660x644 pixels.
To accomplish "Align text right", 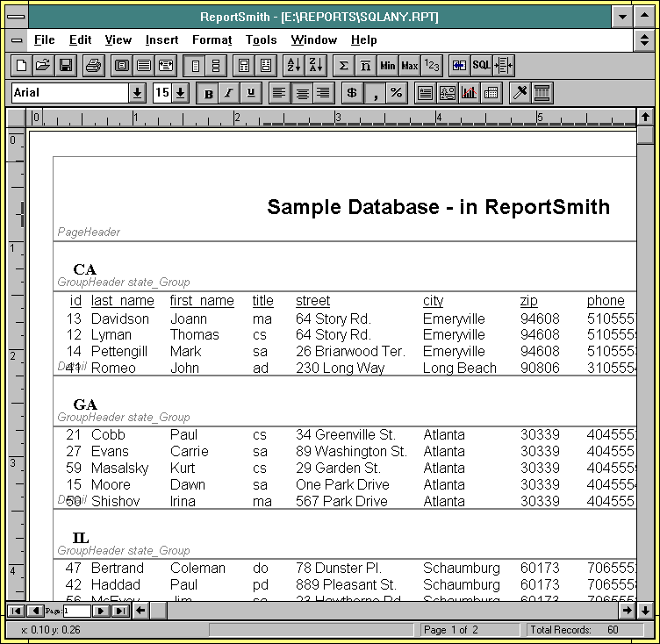I will (x=324, y=93).
